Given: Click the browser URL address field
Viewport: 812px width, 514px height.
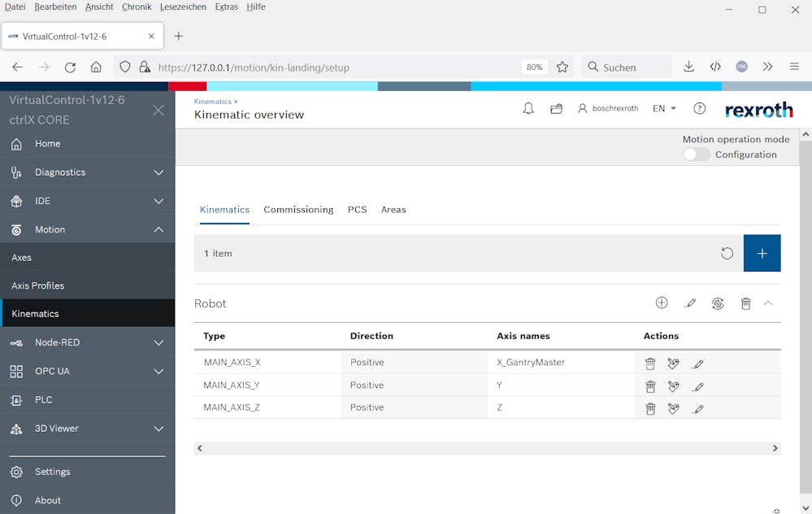Looking at the screenshot, I should [x=333, y=68].
